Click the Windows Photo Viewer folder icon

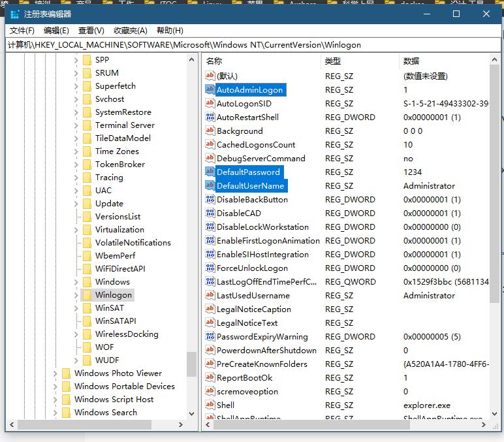pyautogui.click(x=66, y=373)
